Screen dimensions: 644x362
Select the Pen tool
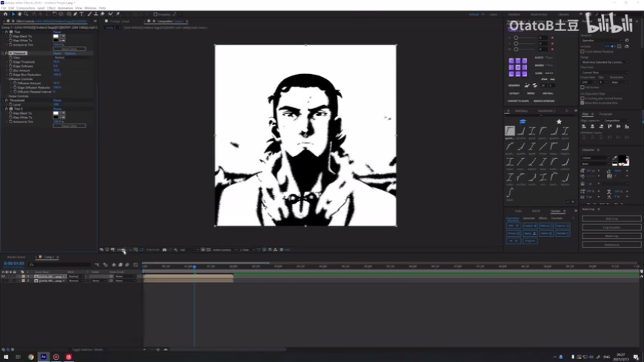[76, 14]
